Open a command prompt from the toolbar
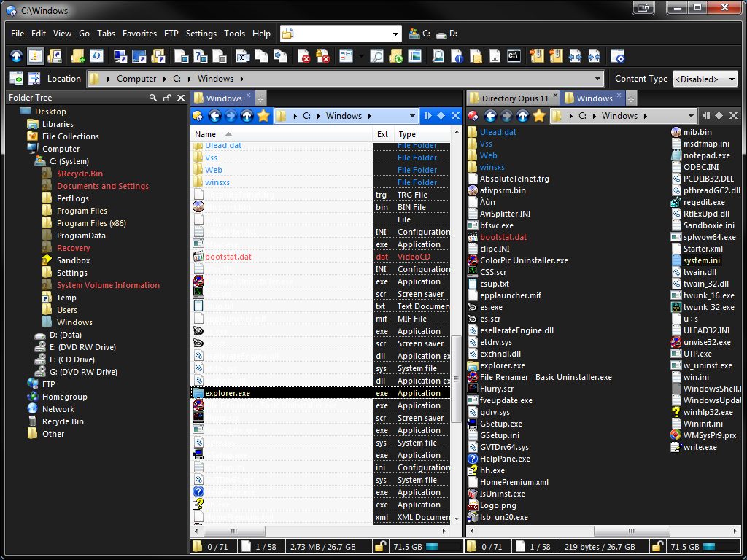The width and height of the screenshot is (747, 560). pos(514,56)
